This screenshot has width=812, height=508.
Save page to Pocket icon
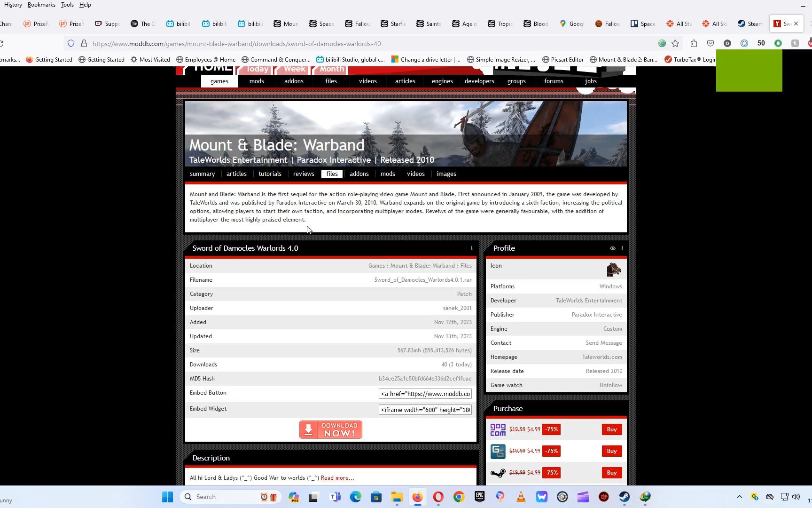(x=710, y=44)
